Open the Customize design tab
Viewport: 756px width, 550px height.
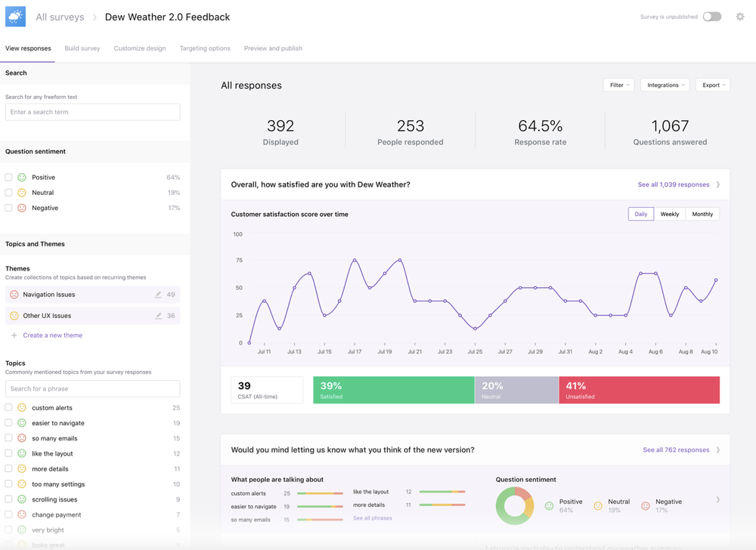click(x=140, y=48)
